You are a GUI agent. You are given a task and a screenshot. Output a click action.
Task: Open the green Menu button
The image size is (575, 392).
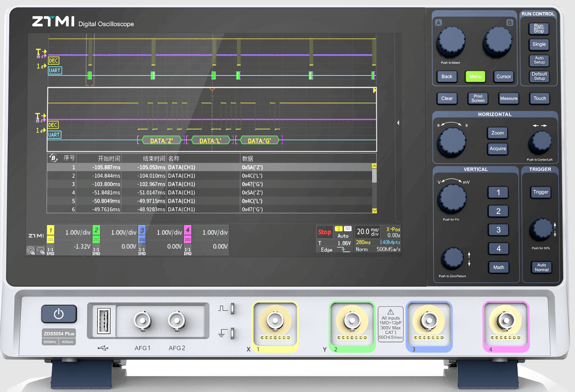tap(475, 77)
